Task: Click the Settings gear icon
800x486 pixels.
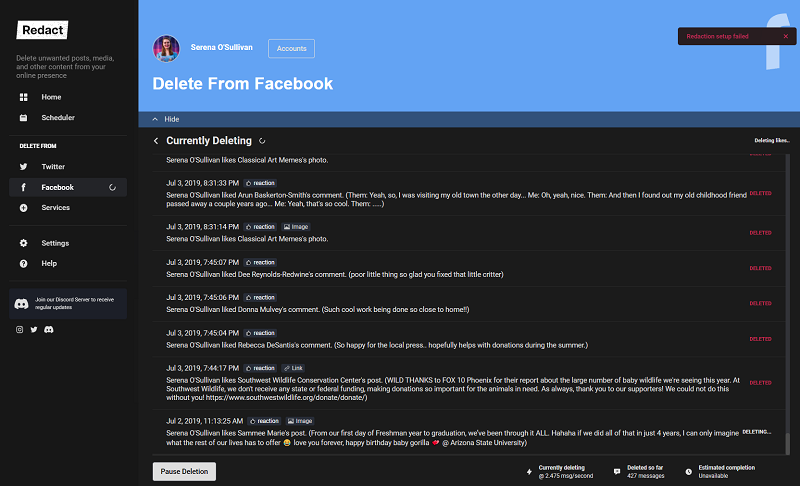Action: click(23, 243)
